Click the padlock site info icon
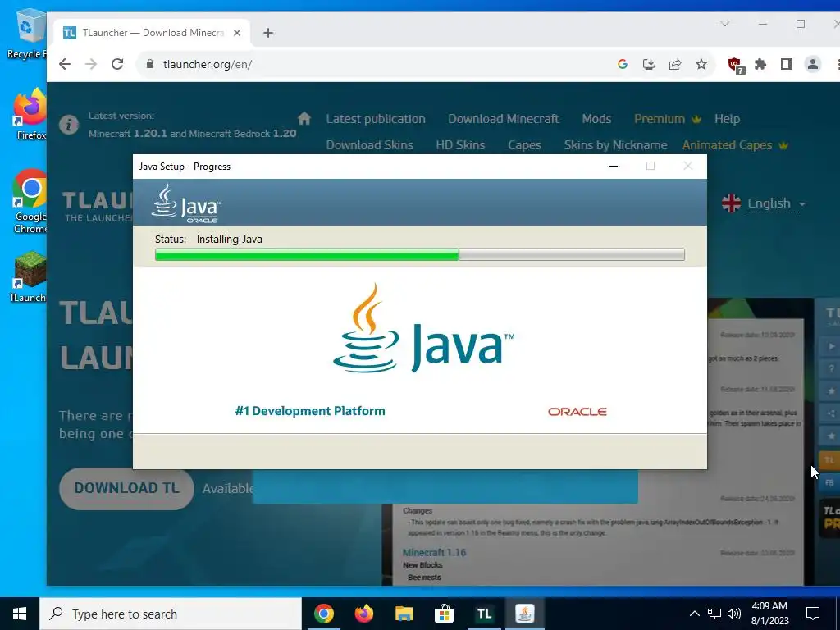Viewport: 840px width, 630px height. click(x=150, y=64)
